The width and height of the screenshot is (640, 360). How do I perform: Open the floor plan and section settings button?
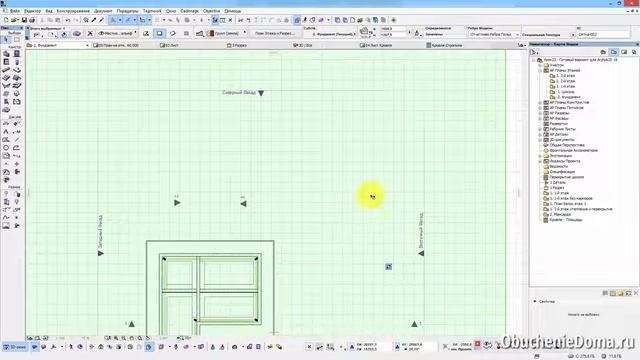pyautogui.click(x=274, y=33)
